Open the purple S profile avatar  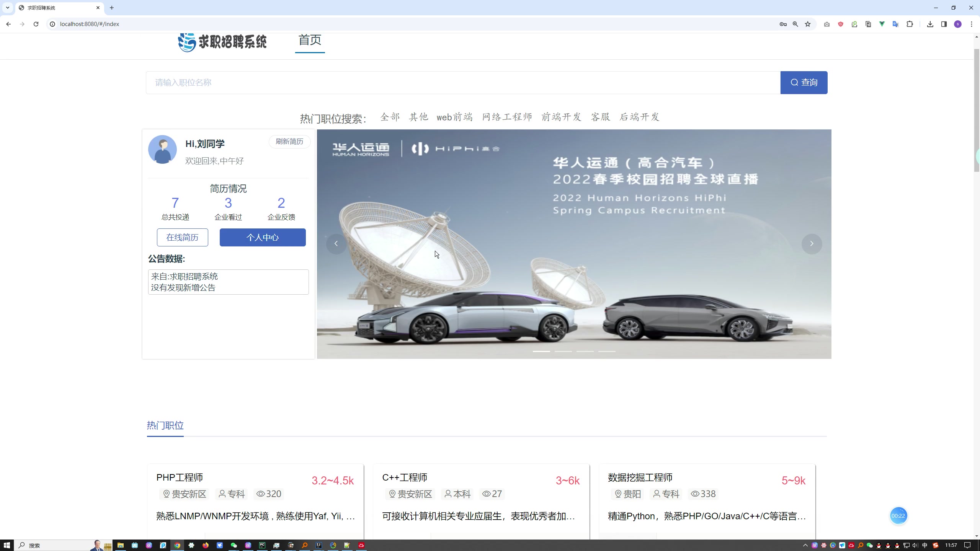958,24
